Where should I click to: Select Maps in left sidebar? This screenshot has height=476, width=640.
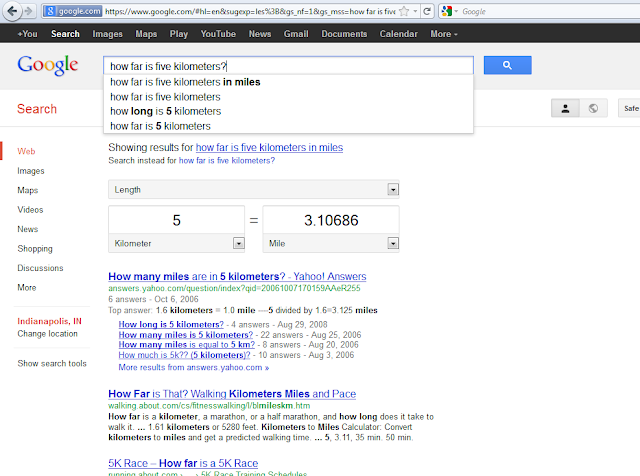(x=27, y=190)
